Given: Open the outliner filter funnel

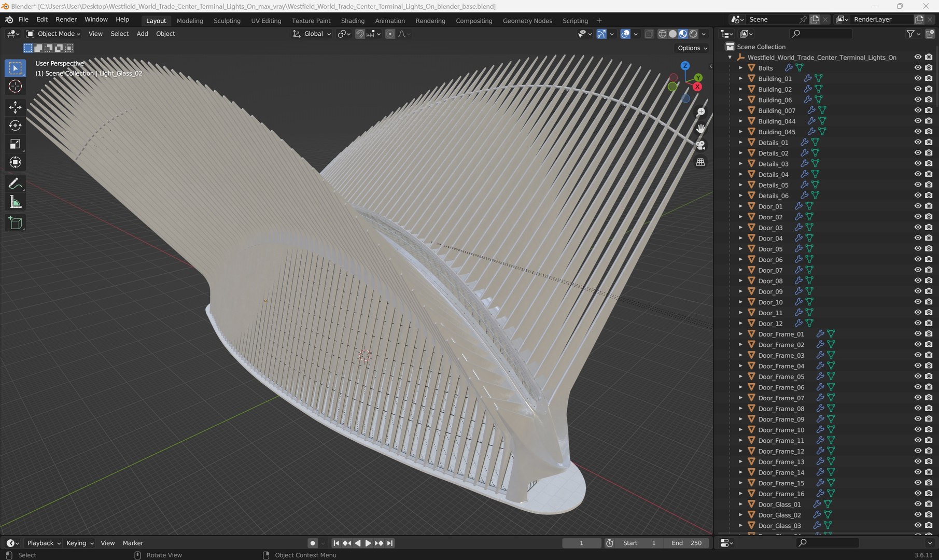Looking at the screenshot, I should tap(910, 34).
